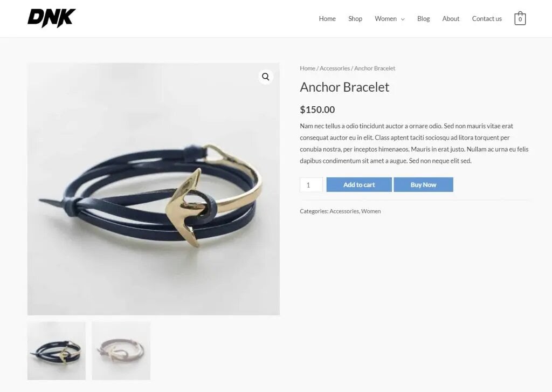Click the DNK logo
Screen dimensions: 552x392
(51, 18)
